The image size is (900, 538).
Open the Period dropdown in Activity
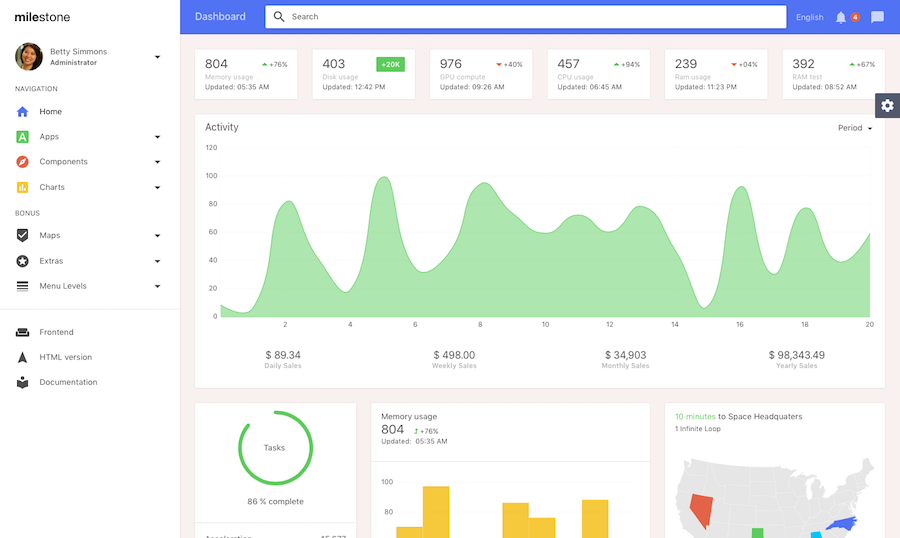855,128
